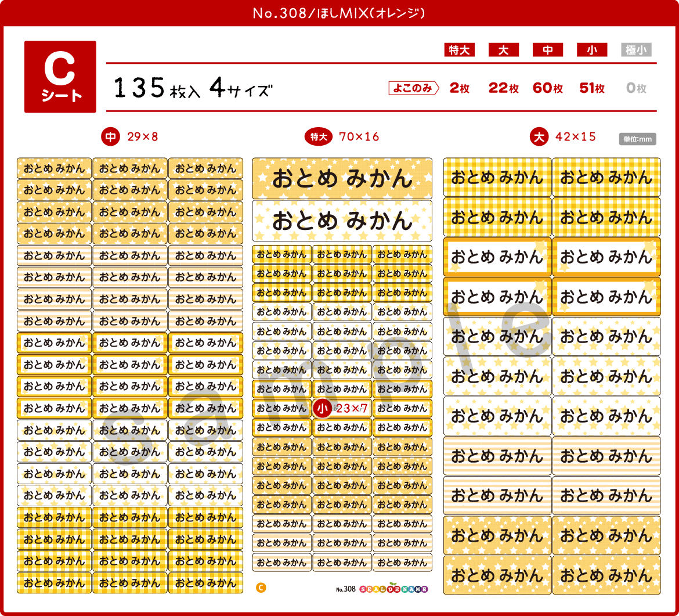Click the 29×8 size dimension text

pyautogui.click(x=142, y=137)
